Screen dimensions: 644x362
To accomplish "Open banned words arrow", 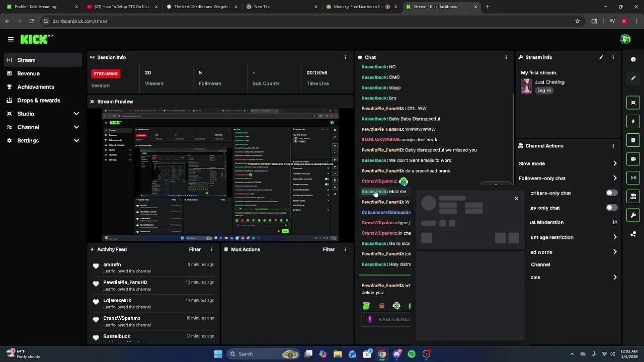I will (615, 252).
